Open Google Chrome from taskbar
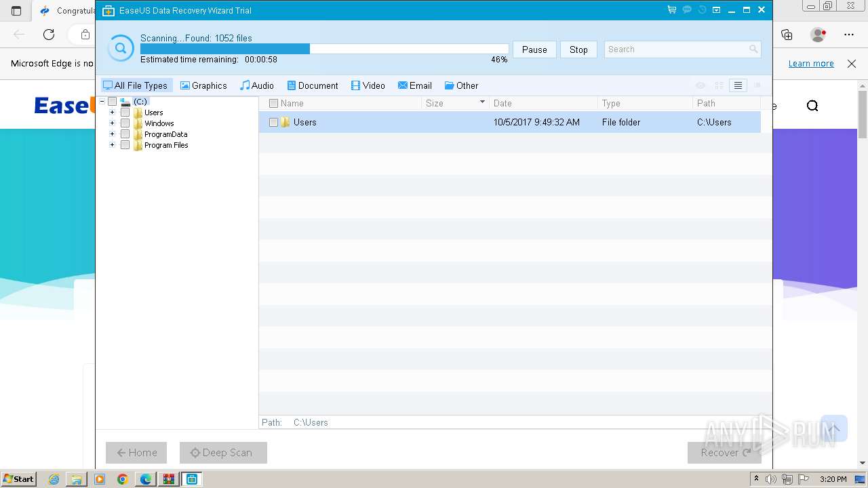Image resolution: width=868 pixels, height=488 pixels. click(123, 479)
